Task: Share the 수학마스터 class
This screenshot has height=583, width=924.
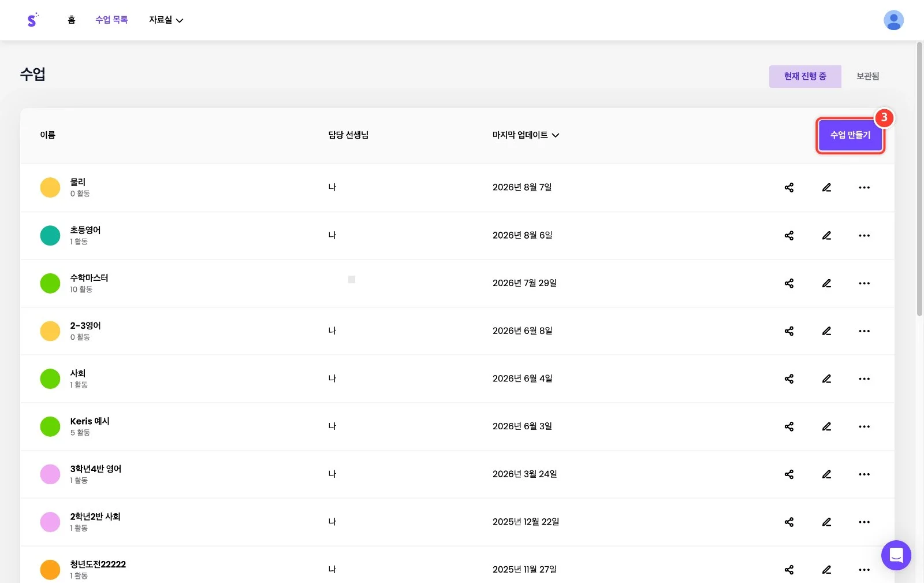Action: click(789, 283)
